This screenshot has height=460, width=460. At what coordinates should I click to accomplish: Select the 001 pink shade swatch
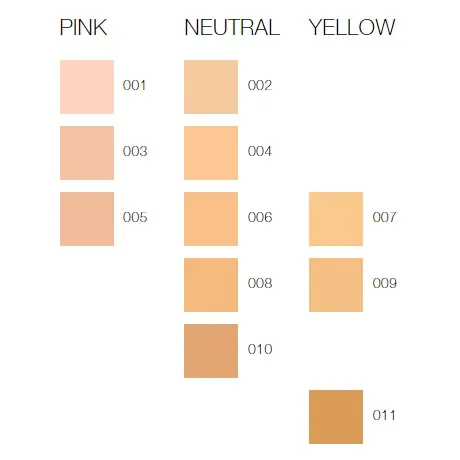(87, 87)
